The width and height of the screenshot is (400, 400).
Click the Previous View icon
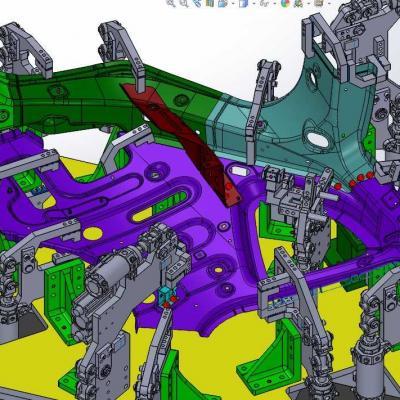pos(197,3)
